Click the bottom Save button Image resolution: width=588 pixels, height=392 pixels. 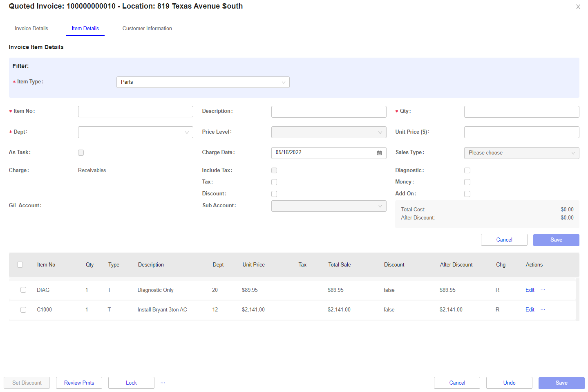pyautogui.click(x=561, y=383)
